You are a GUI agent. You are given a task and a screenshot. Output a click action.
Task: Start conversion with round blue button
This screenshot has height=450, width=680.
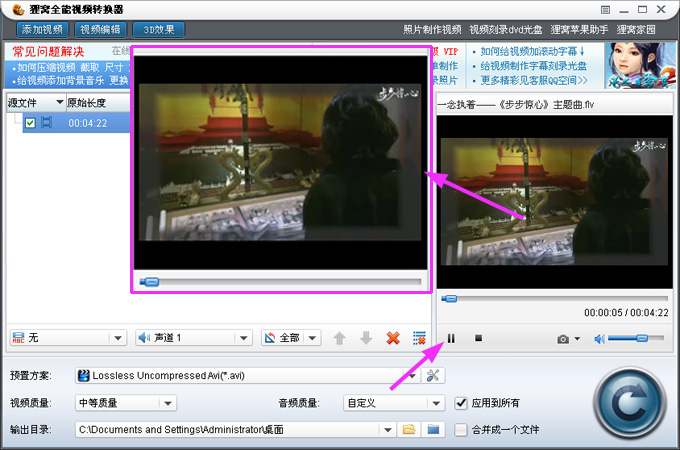click(630, 403)
